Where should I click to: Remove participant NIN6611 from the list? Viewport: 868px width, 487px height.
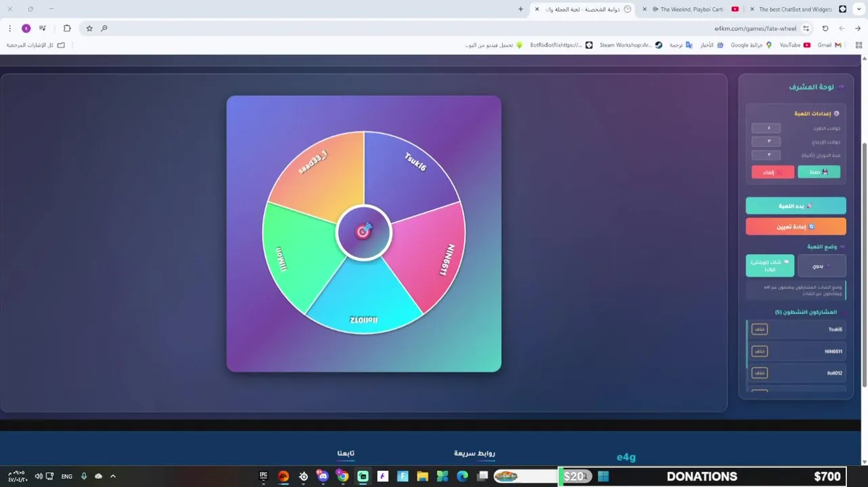760,351
